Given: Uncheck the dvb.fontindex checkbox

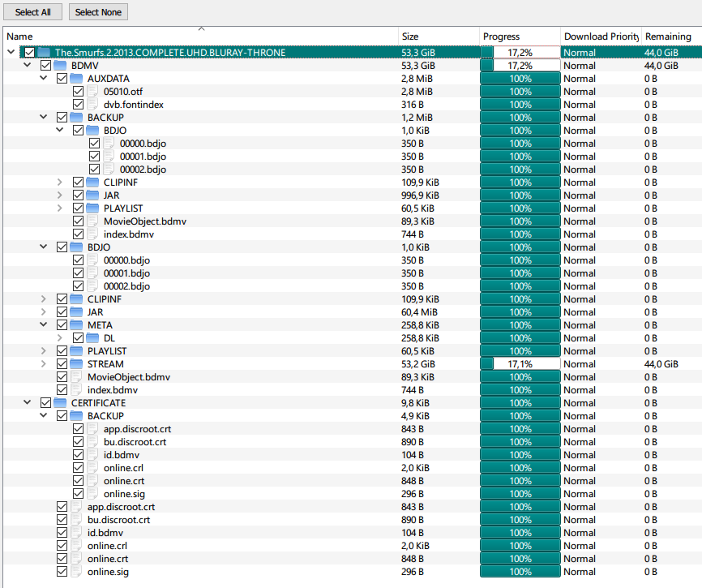Looking at the screenshot, I should pyautogui.click(x=78, y=105).
